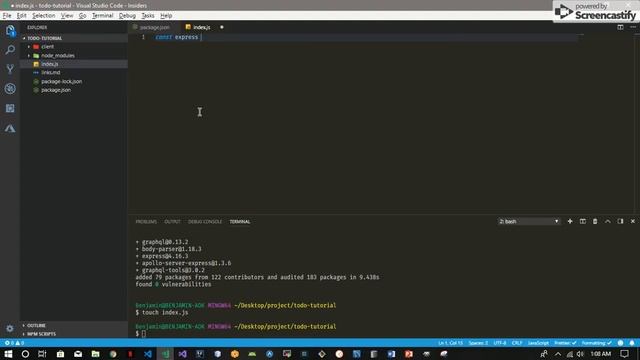Screen dimensions: 640x360
Task: Open the Terminal menu
Action: click(x=102, y=16)
